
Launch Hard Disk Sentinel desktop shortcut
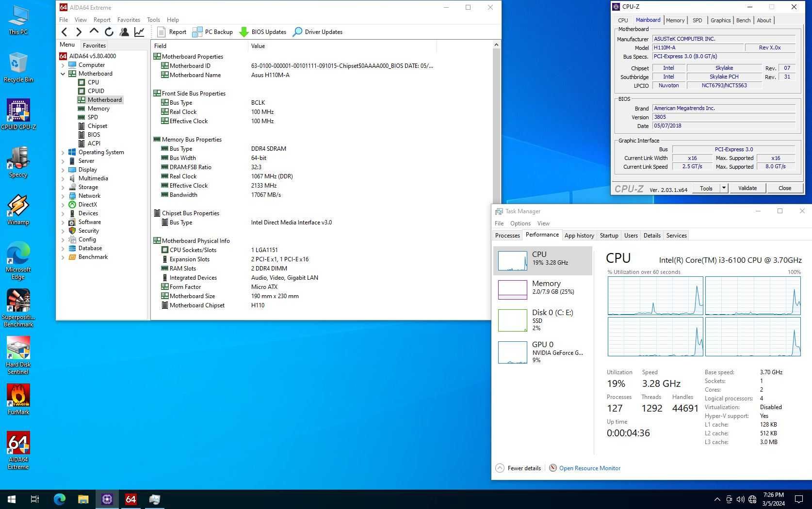pos(18,356)
